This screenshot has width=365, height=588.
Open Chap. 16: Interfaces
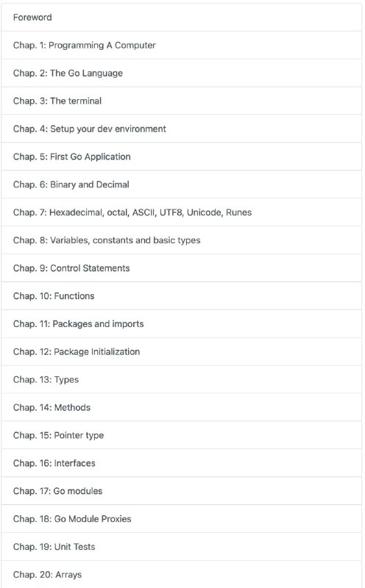[181, 463]
